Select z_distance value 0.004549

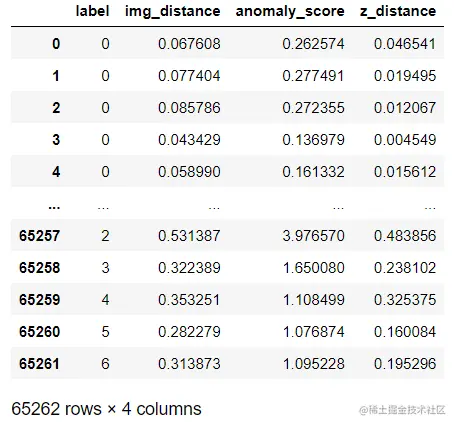405,140
